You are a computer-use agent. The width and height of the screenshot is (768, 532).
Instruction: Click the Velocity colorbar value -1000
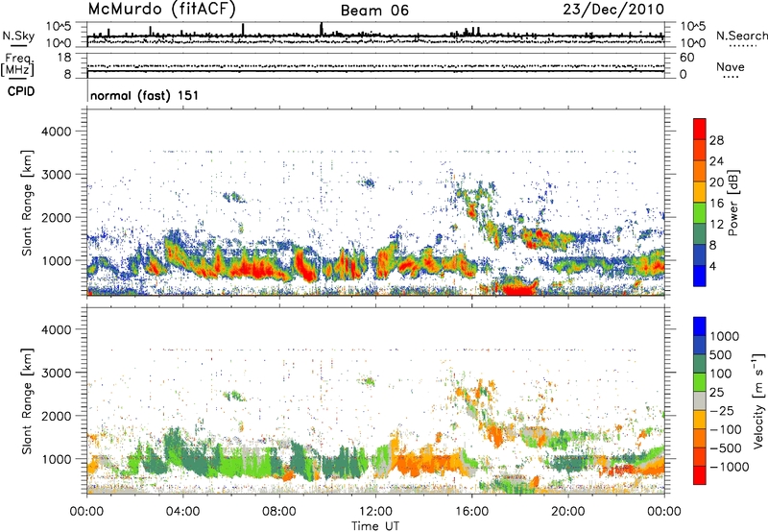coord(729,467)
